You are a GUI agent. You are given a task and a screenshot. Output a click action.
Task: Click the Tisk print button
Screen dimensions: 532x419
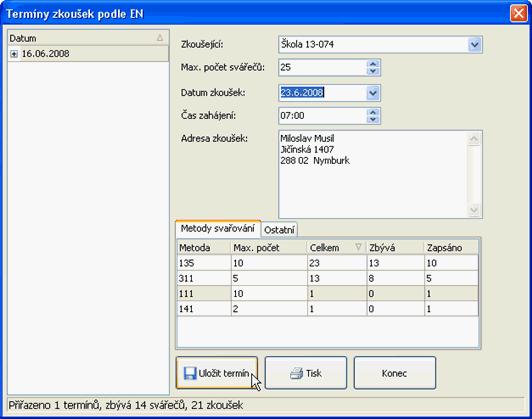click(306, 373)
